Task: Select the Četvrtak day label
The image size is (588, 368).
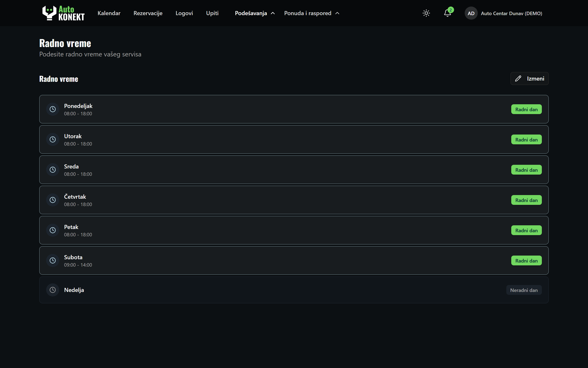Action: pos(75,196)
